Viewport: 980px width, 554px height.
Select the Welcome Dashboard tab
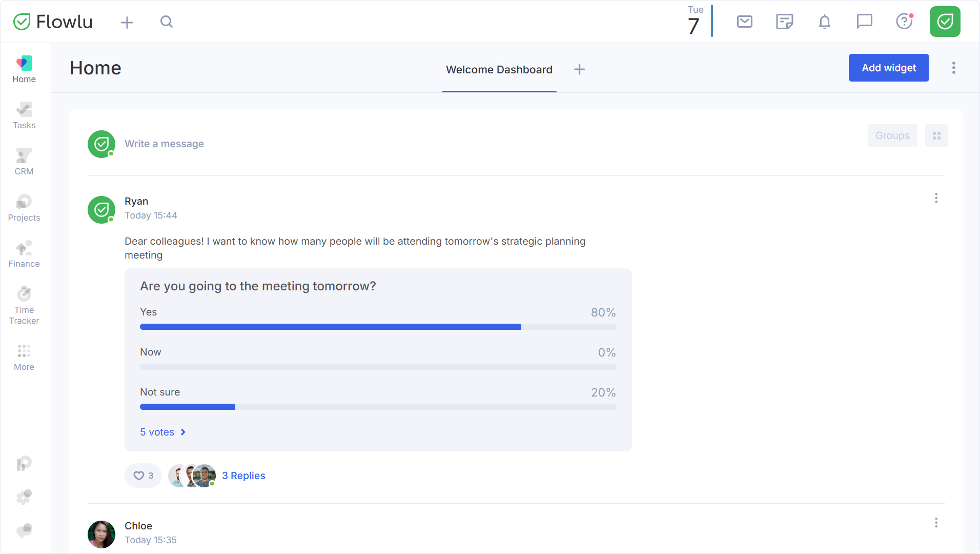pyautogui.click(x=499, y=70)
